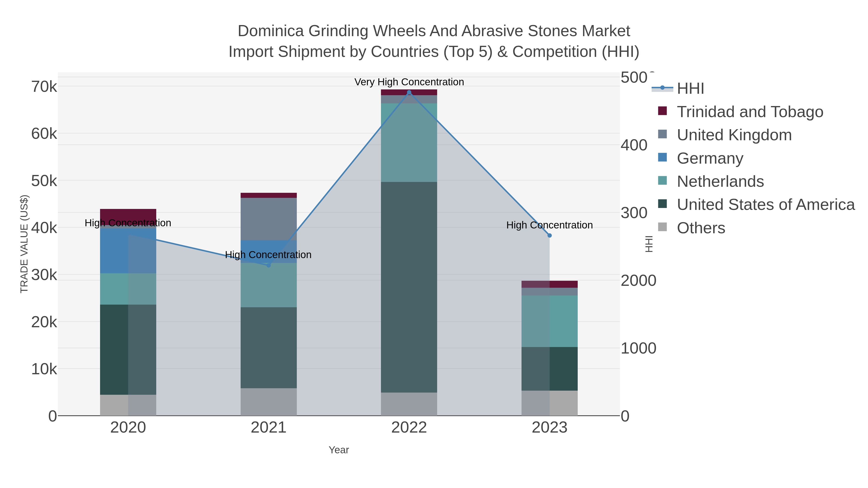
Task: Toggle United States of America legend entry
Action: [x=756, y=204]
